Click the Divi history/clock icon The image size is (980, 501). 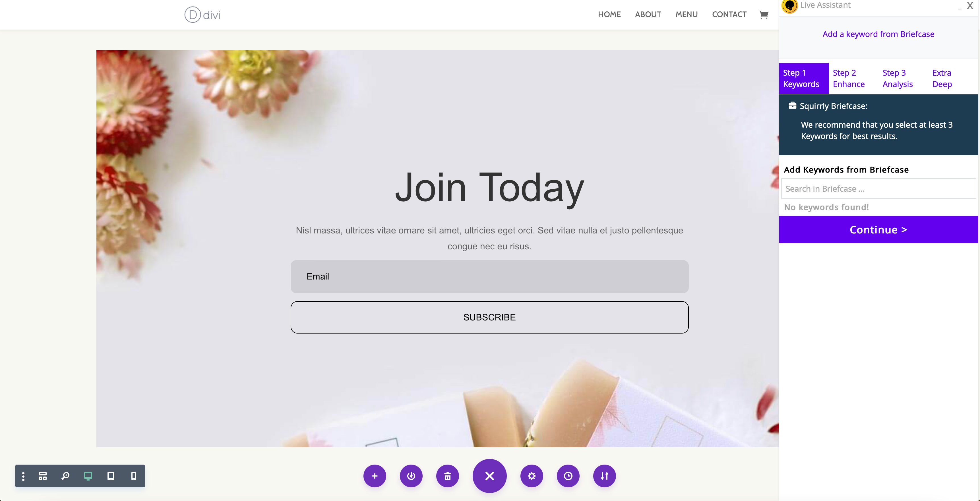pos(568,476)
